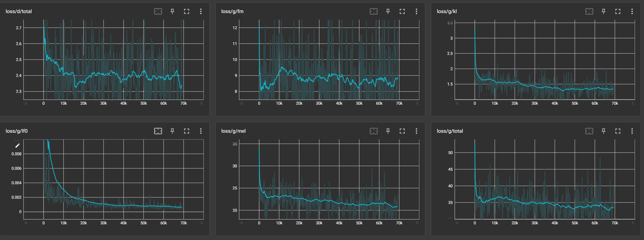This screenshot has height=240, width=644.
Task: Open more options for loss/g/total card
Action: [632, 131]
